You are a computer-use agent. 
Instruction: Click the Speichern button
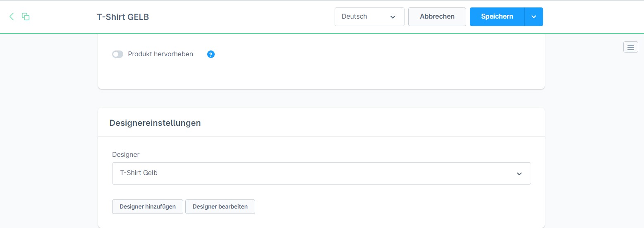tap(497, 17)
